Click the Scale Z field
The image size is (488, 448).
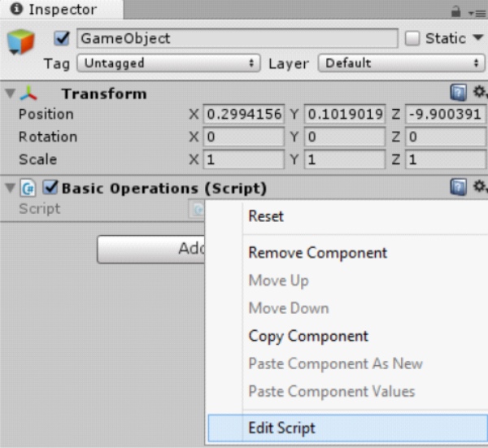click(x=446, y=159)
